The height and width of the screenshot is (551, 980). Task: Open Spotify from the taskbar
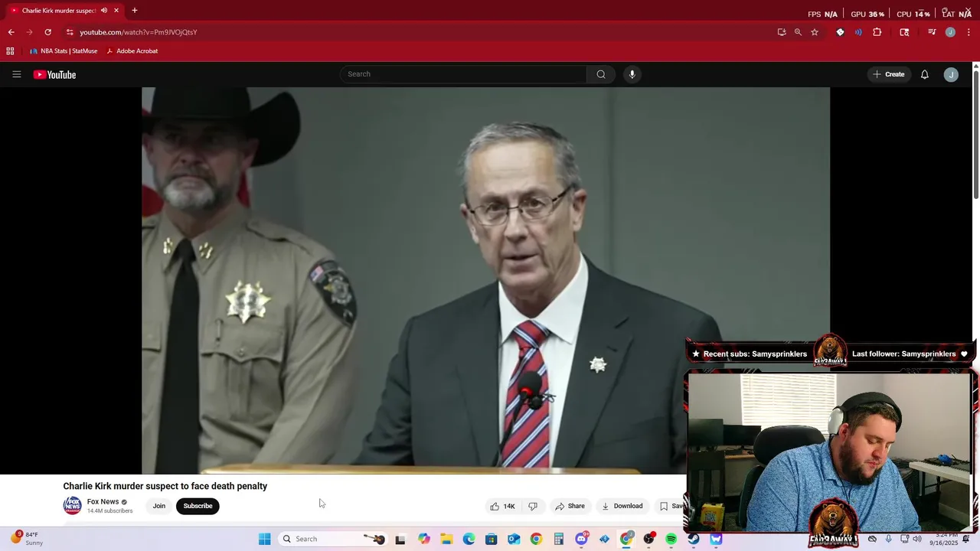click(671, 539)
